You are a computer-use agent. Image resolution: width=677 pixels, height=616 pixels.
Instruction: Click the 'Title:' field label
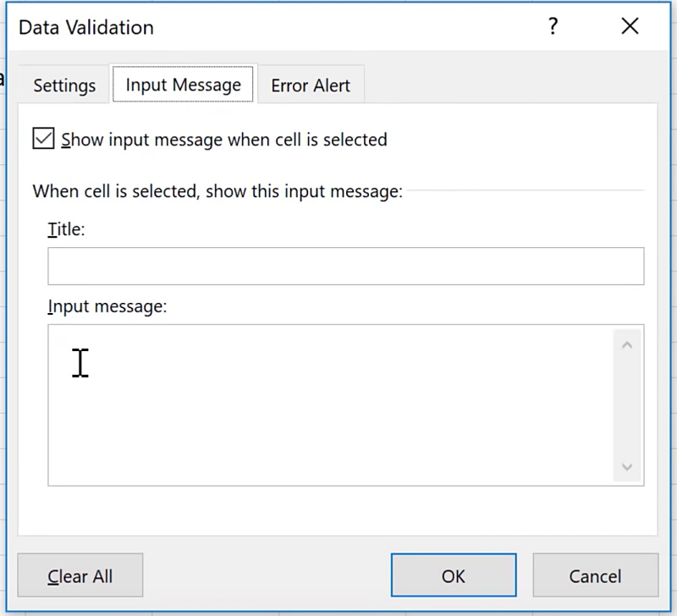pyautogui.click(x=66, y=229)
